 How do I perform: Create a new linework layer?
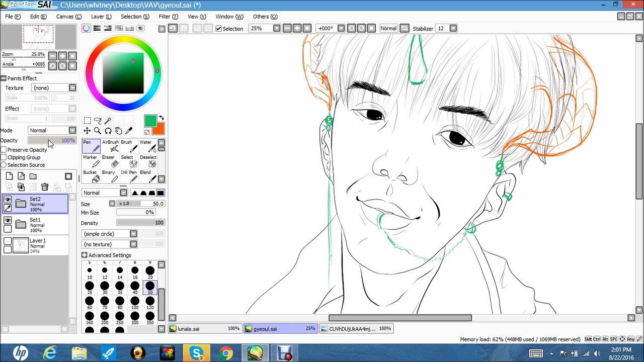(21, 176)
